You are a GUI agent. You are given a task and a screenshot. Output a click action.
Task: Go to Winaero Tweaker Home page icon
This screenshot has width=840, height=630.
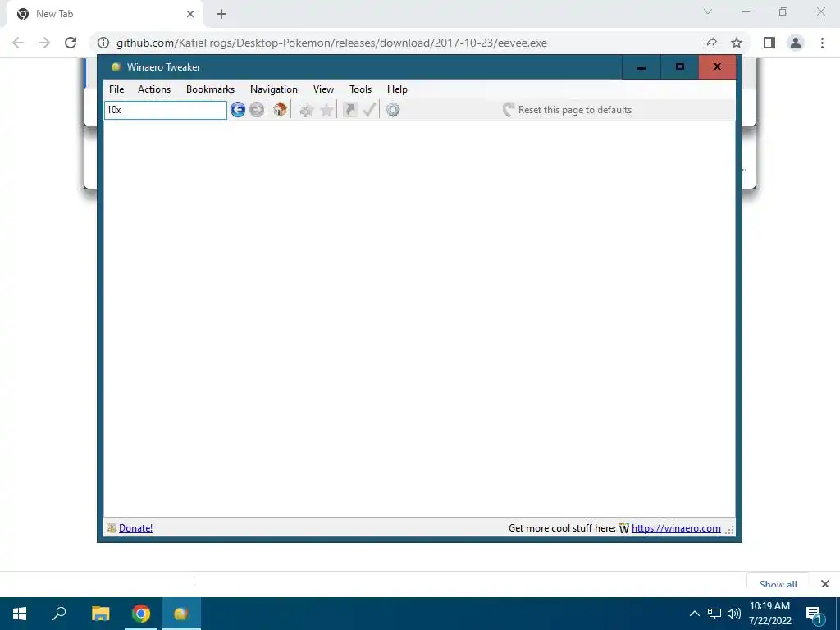(280, 109)
